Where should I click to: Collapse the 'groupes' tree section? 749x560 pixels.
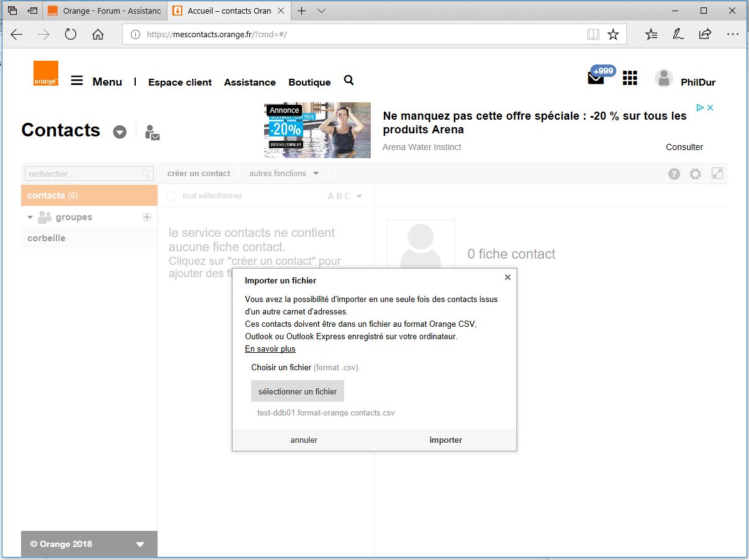pos(30,218)
